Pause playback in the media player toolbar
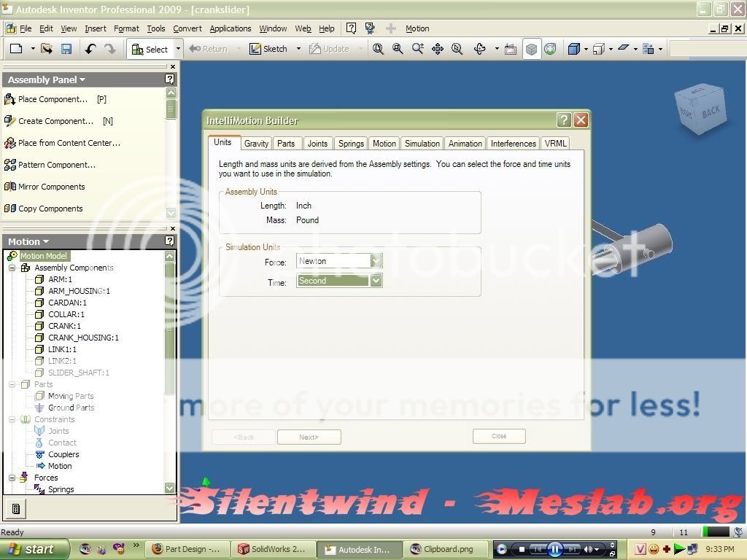Image resolution: width=747 pixels, height=560 pixels. click(x=554, y=549)
